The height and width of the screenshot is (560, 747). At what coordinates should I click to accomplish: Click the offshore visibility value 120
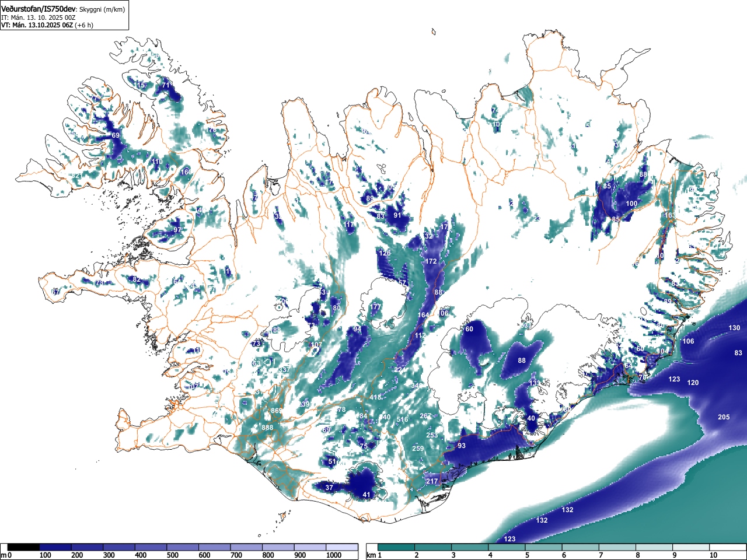click(x=693, y=383)
